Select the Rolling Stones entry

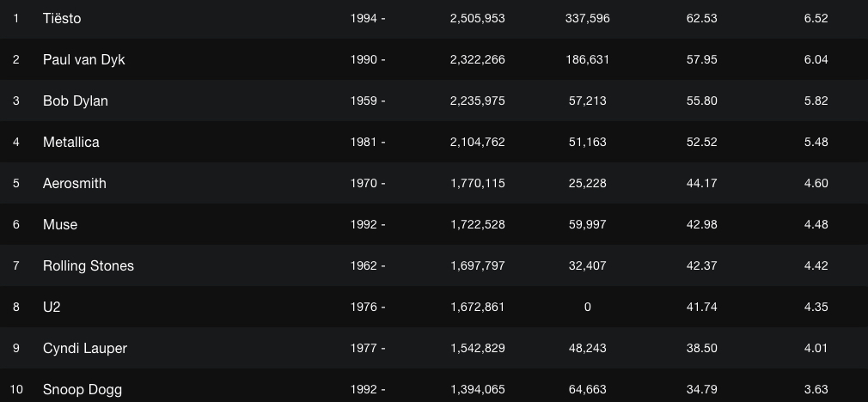pos(88,265)
